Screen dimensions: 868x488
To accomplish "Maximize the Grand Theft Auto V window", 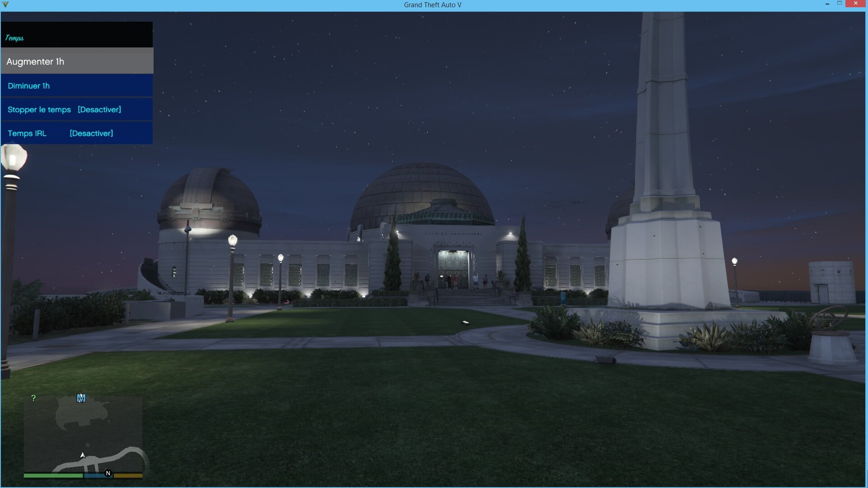I will [839, 4].
